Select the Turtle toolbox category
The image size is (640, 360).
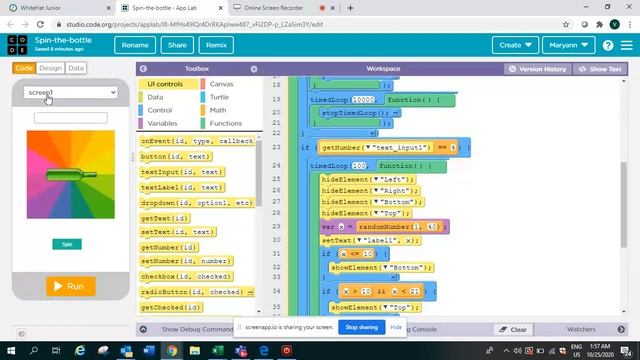pyautogui.click(x=219, y=97)
